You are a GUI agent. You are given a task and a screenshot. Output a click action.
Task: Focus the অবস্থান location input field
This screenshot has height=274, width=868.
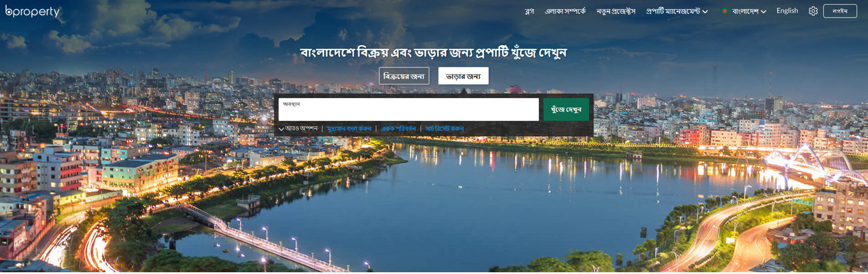[x=408, y=110]
